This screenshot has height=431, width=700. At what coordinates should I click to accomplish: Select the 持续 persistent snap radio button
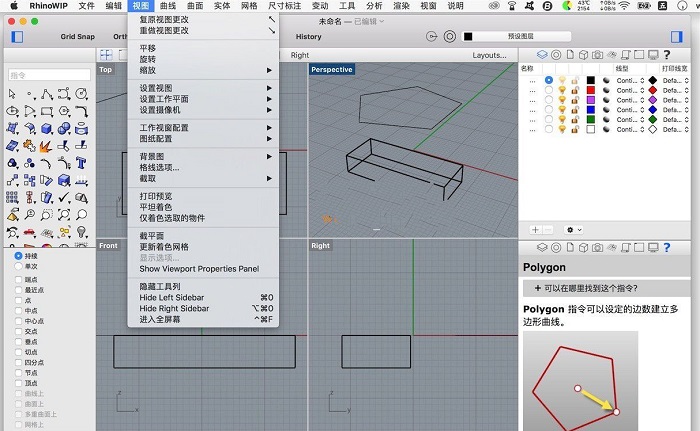[x=18, y=256]
